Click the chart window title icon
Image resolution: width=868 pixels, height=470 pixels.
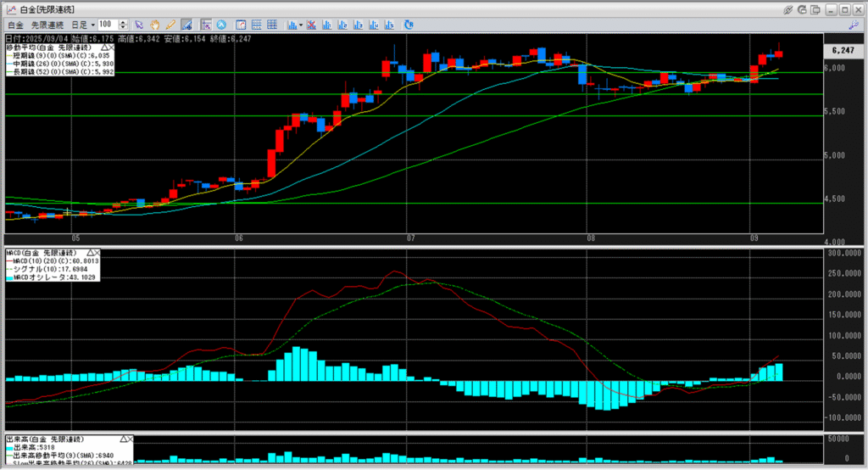(10, 9)
